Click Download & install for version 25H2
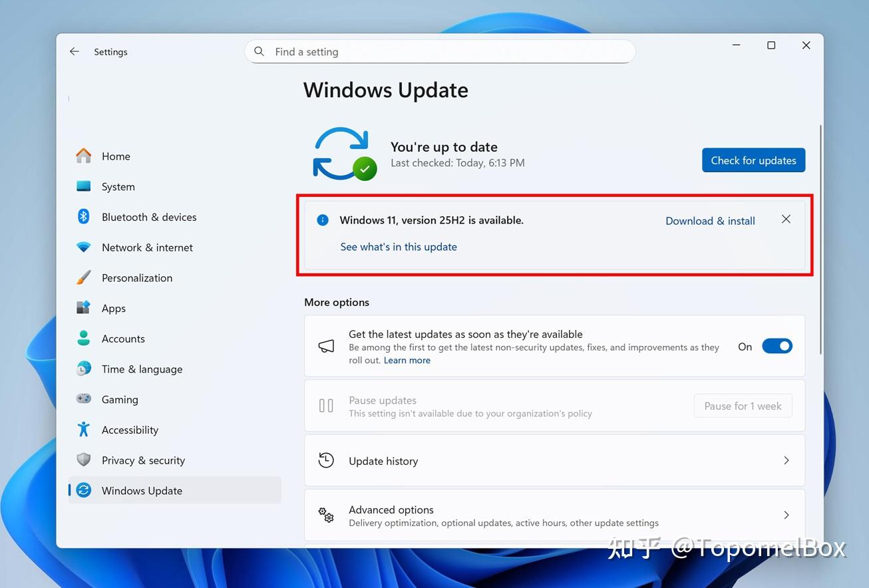 coord(709,220)
